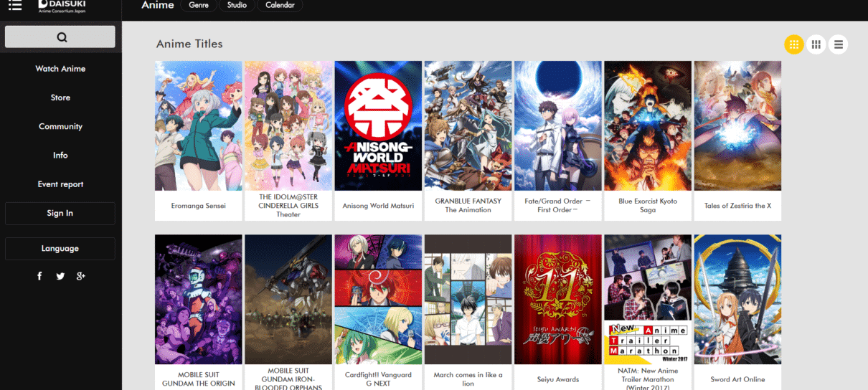Open the Store menu item
The image size is (868, 390).
pyautogui.click(x=60, y=97)
